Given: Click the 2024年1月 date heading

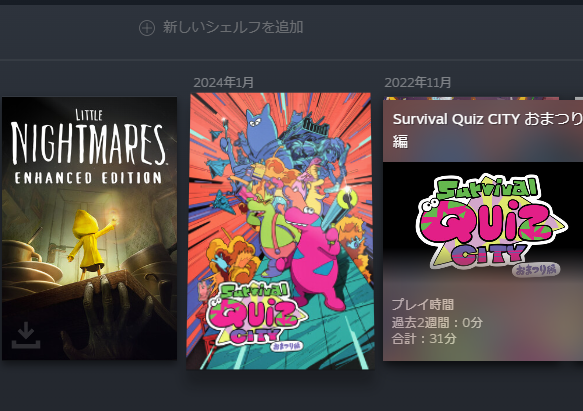Looking at the screenshot, I should click(223, 83).
